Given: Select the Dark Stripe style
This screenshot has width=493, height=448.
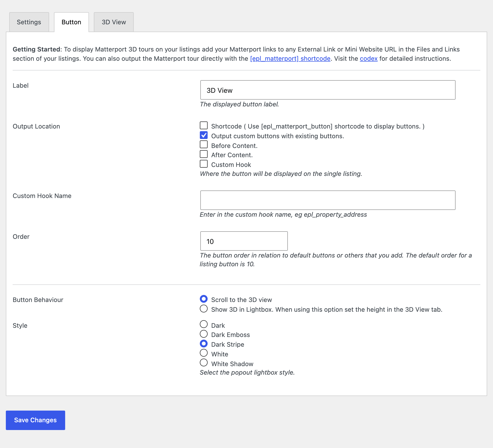Looking at the screenshot, I should click(204, 344).
